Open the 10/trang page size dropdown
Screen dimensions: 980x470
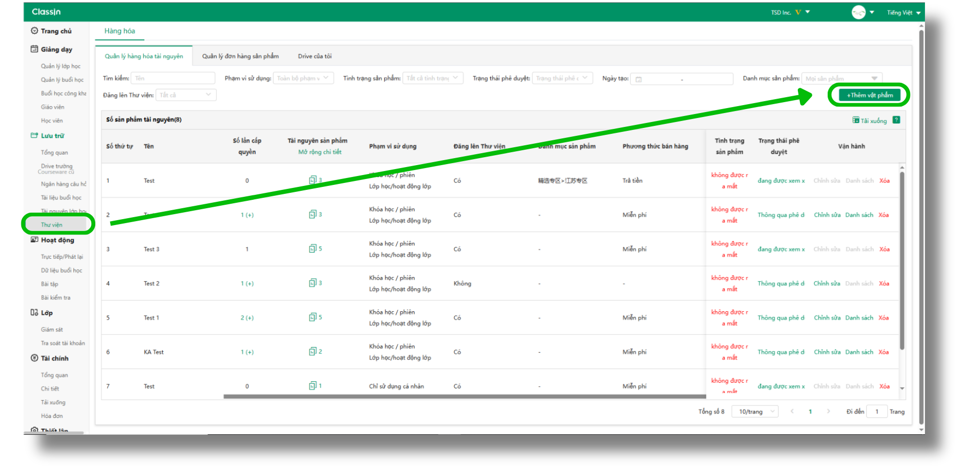[756, 411]
